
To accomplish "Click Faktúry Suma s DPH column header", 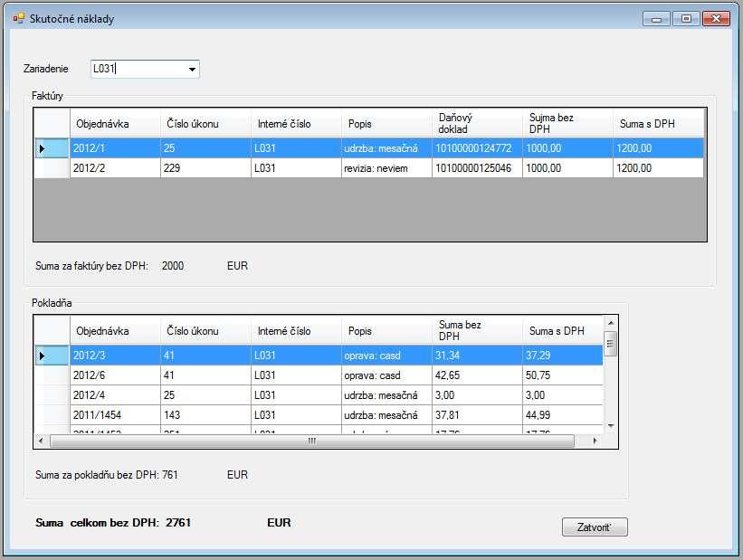I will click(658, 124).
